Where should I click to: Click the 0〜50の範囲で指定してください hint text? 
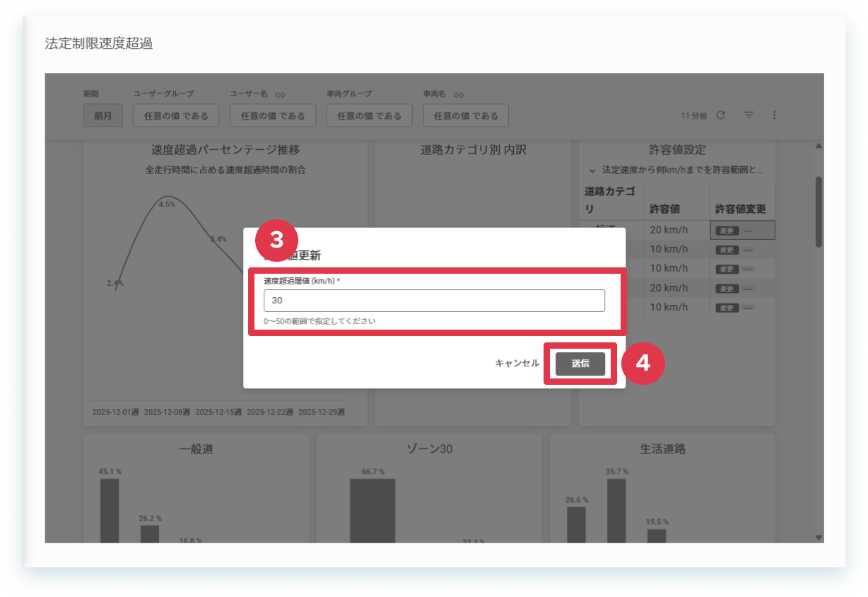pos(319,321)
